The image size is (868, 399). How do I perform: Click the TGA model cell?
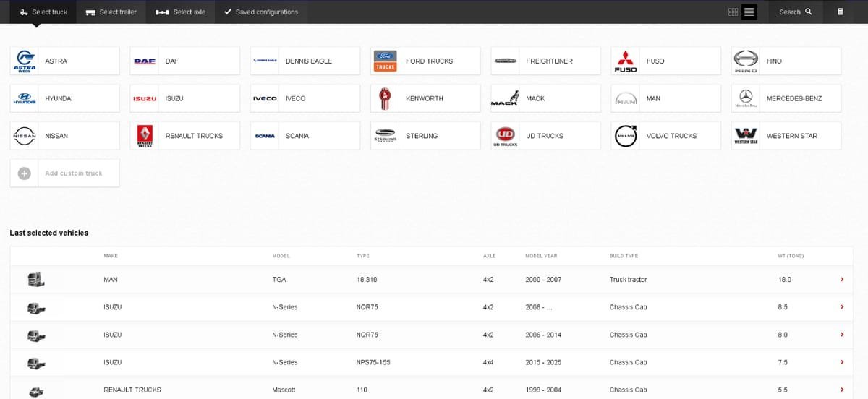point(278,280)
